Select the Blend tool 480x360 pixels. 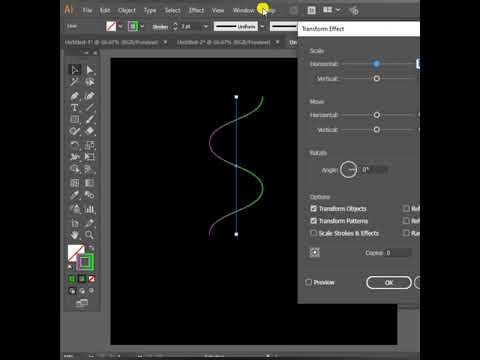click(x=90, y=195)
